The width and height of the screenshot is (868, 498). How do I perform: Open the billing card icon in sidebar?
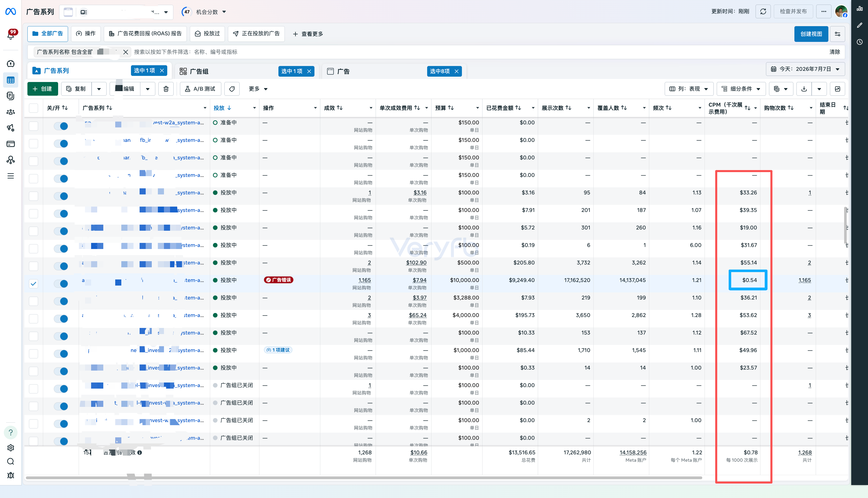tap(11, 144)
